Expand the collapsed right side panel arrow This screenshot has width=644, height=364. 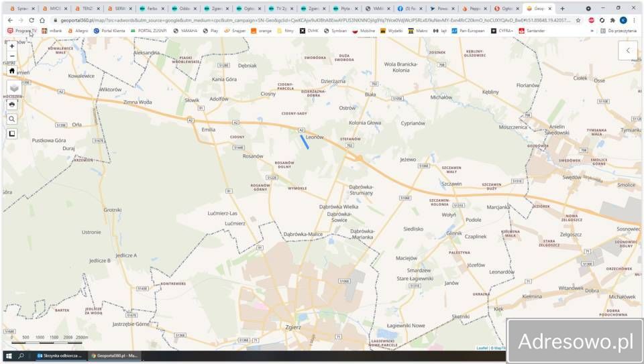coord(628,50)
